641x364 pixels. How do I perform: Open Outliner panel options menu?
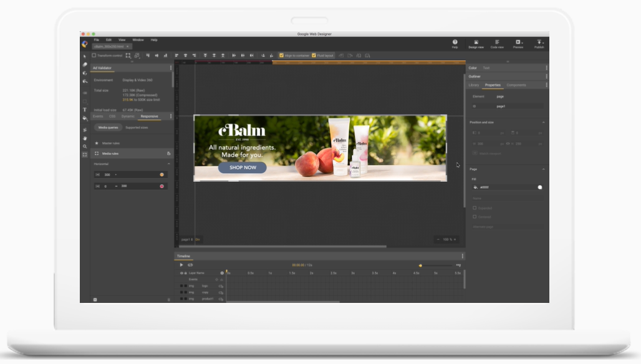546,77
